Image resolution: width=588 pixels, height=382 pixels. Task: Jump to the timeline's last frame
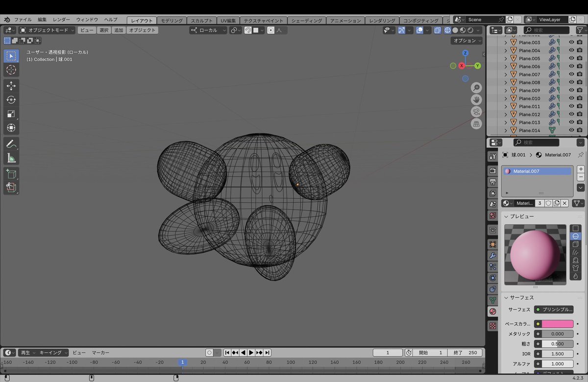pos(267,353)
